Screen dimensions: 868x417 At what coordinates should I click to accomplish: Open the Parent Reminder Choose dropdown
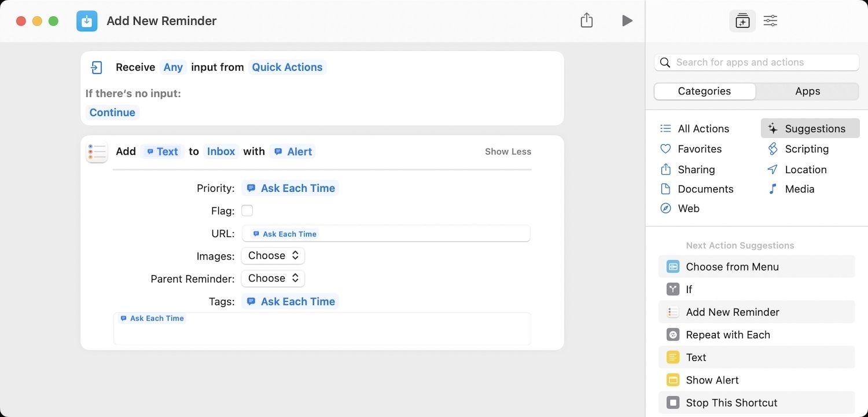coord(273,278)
